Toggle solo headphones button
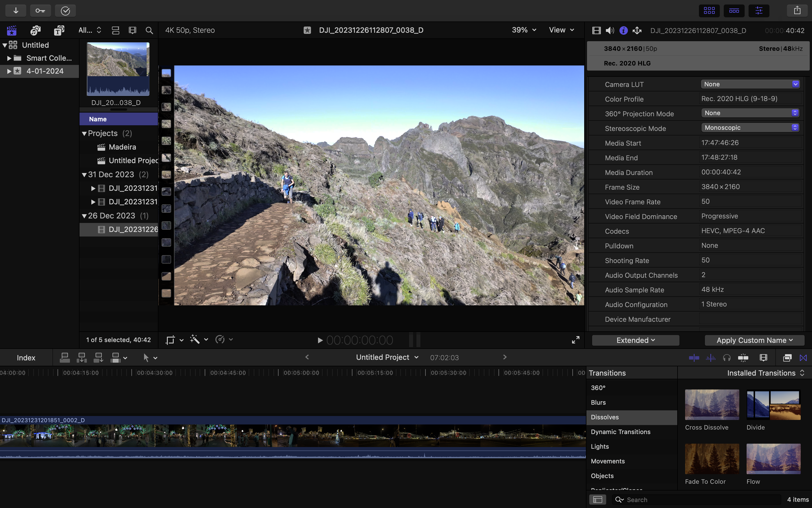This screenshot has width=812, height=508. click(727, 358)
